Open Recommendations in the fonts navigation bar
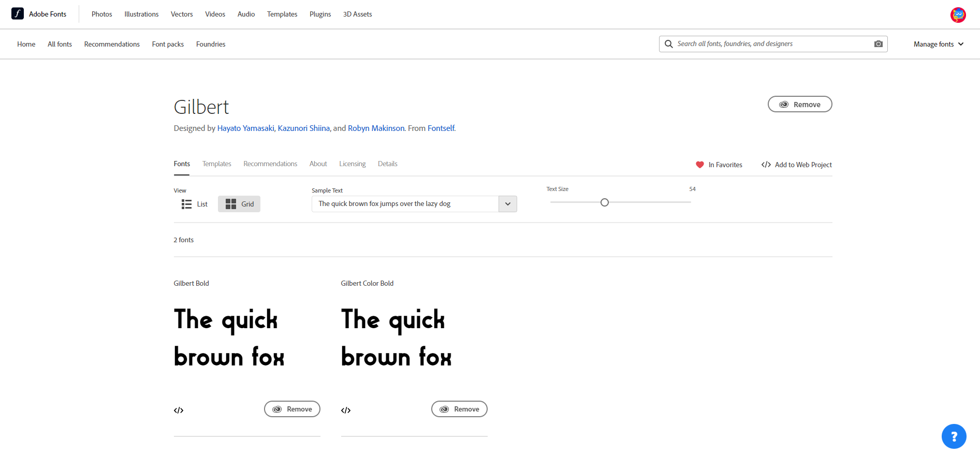This screenshot has height=455, width=980. [x=112, y=44]
